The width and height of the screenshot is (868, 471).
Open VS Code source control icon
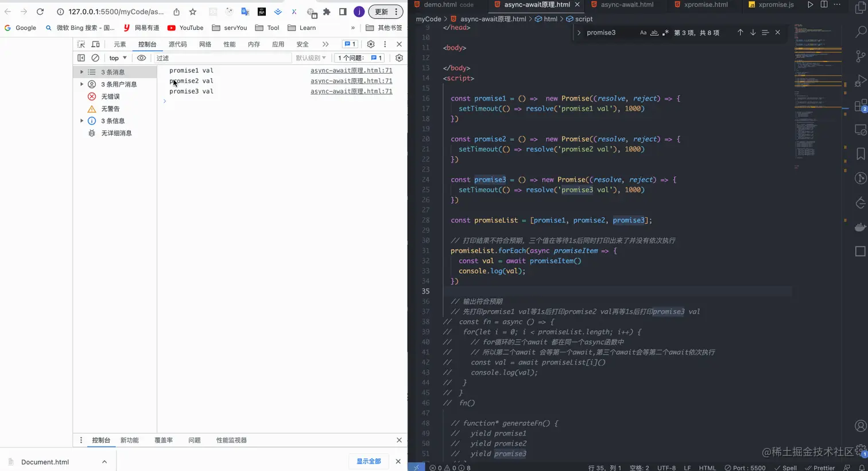click(861, 56)
